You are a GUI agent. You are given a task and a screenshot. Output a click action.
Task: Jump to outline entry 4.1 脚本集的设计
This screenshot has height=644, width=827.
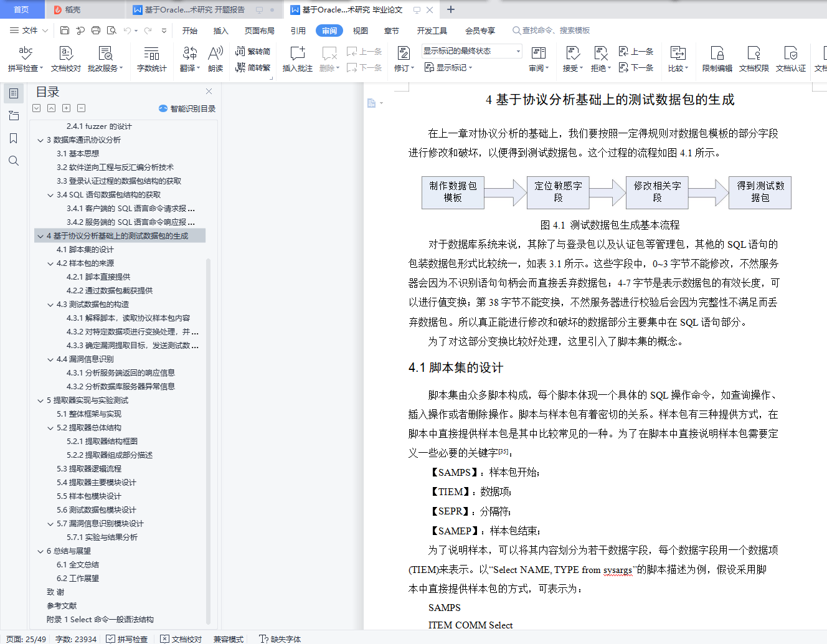pyautogui.click(x=85, y=250)
